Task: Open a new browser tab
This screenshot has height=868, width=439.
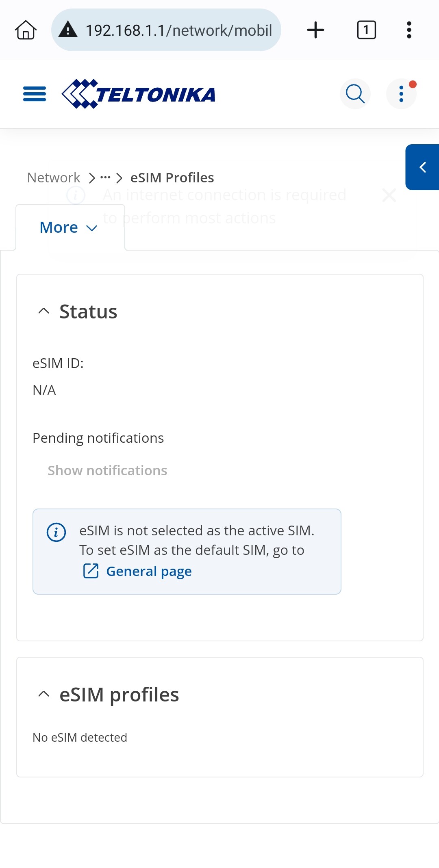Action: point(315,30)
